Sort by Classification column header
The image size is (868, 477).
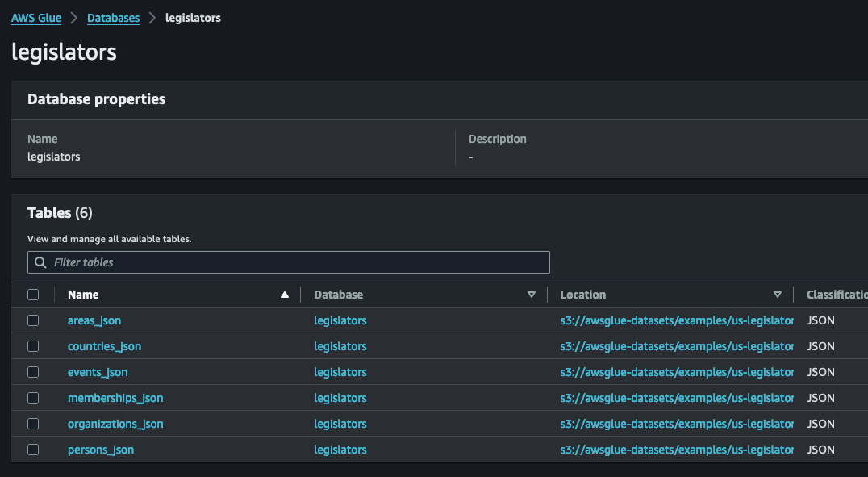tap(836, 295)
